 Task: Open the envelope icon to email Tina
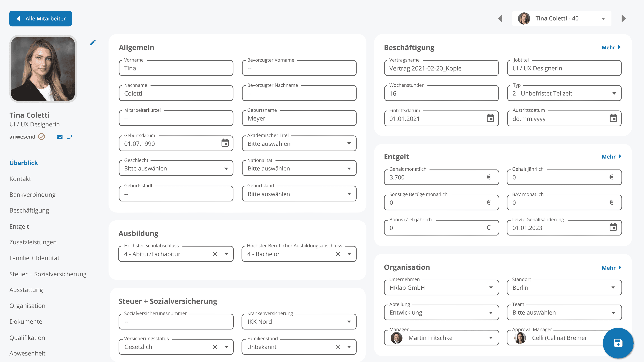click(60, 137)
